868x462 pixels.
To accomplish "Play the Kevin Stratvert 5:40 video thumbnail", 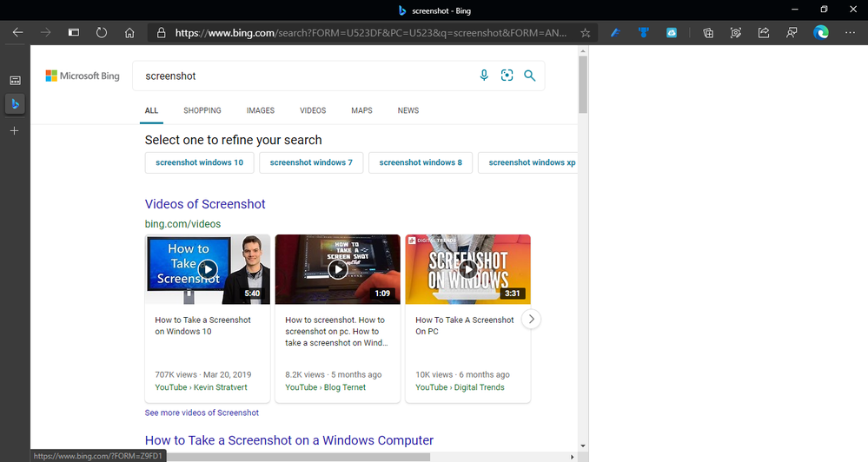I will coord(208,269).
